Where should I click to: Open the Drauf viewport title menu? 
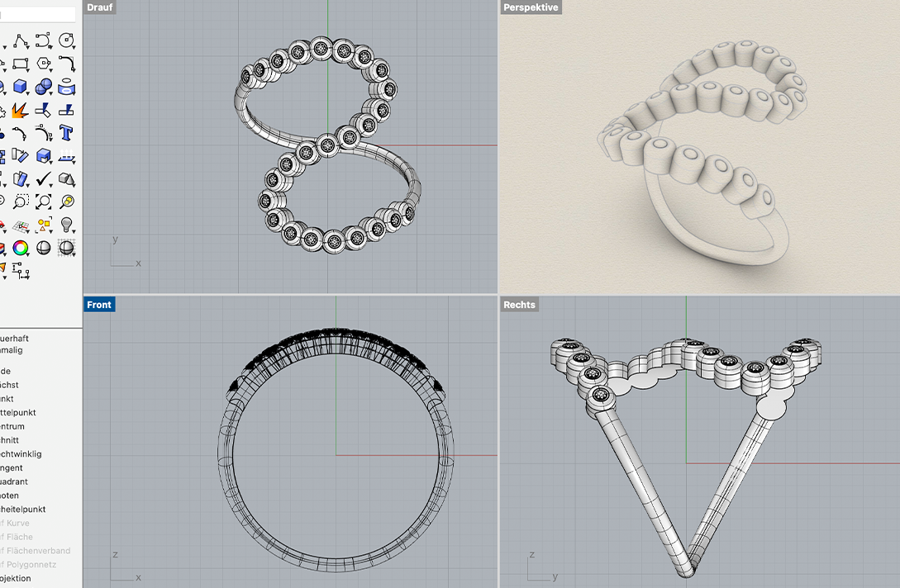click(100, 7)
